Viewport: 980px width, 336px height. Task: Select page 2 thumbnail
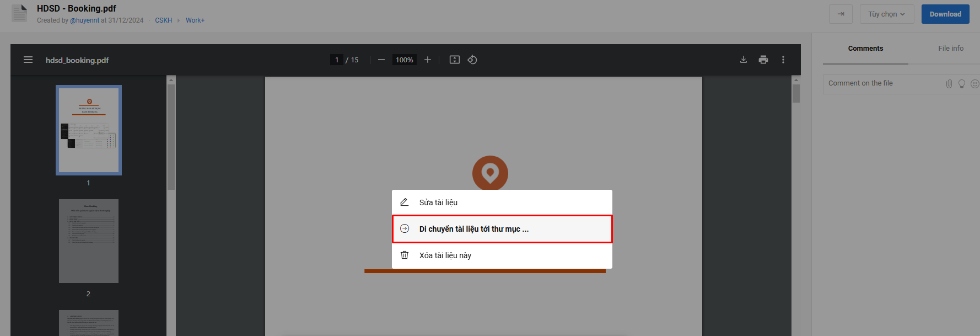[x=89, y=241]
